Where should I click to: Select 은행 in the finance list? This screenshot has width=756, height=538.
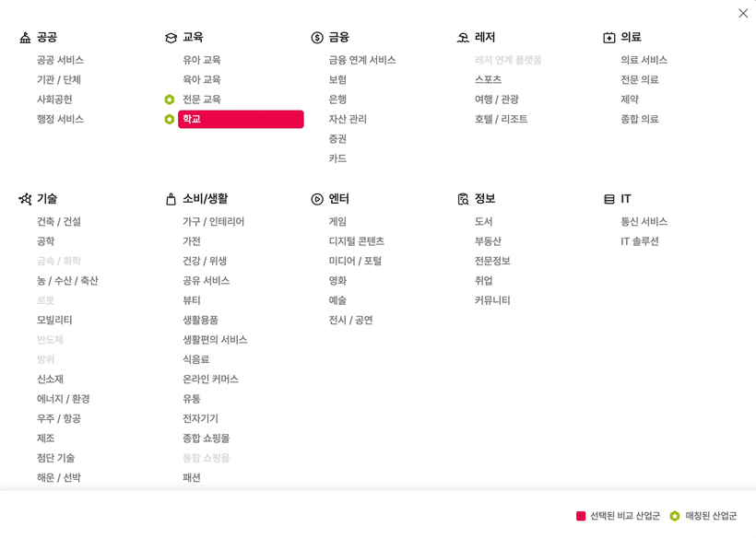pyautogui.click(x=337, y=99)
